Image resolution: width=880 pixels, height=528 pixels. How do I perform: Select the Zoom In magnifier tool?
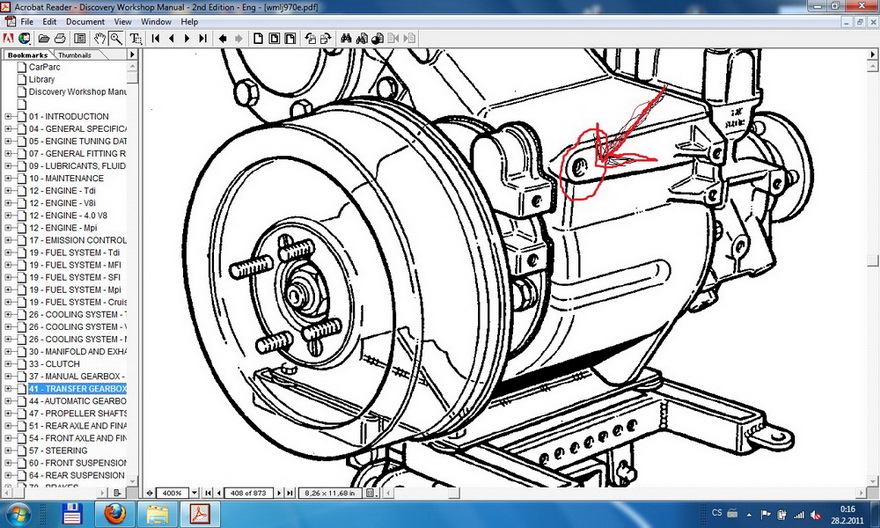tap(116, 39)
